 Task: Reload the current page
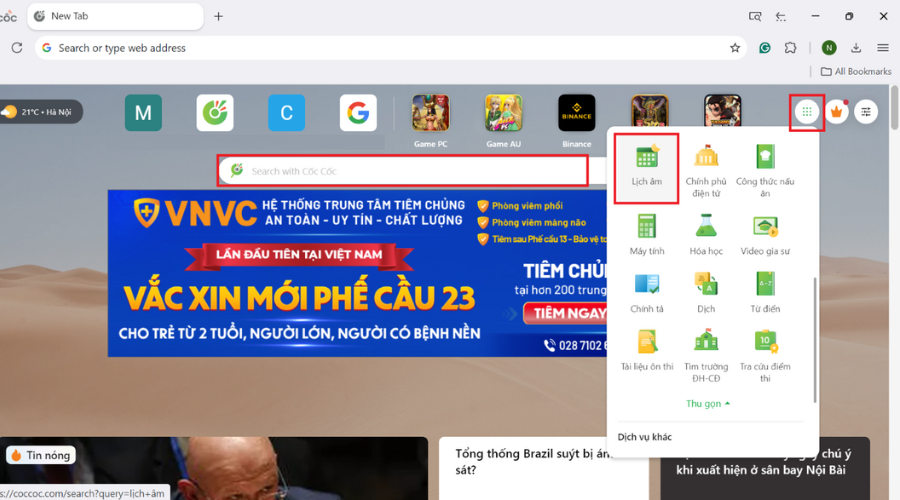pos(17,48)
